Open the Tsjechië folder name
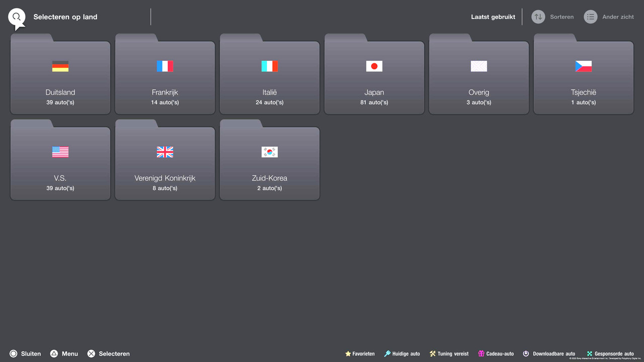This screenshot has width=644, height=362. (584, 93)
